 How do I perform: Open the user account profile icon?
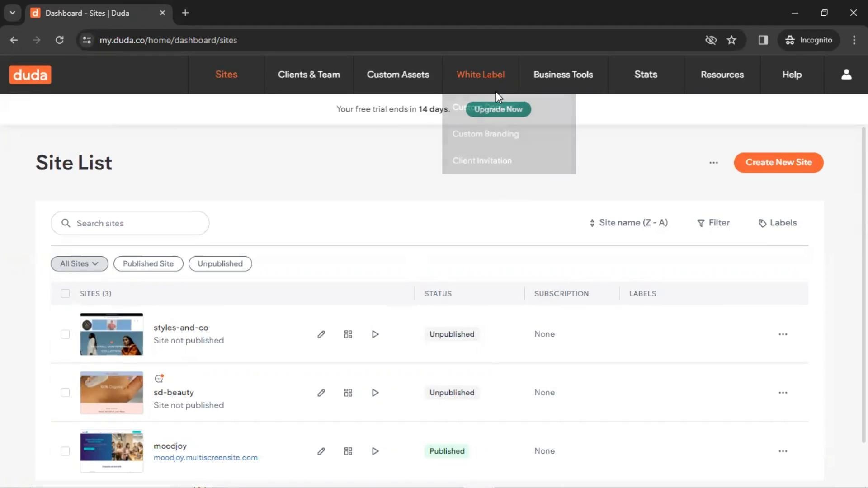point(846,75)
